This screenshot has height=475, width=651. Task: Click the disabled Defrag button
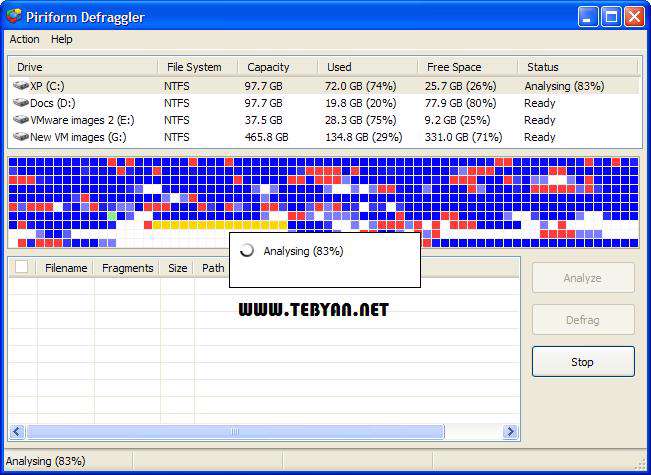583,320
